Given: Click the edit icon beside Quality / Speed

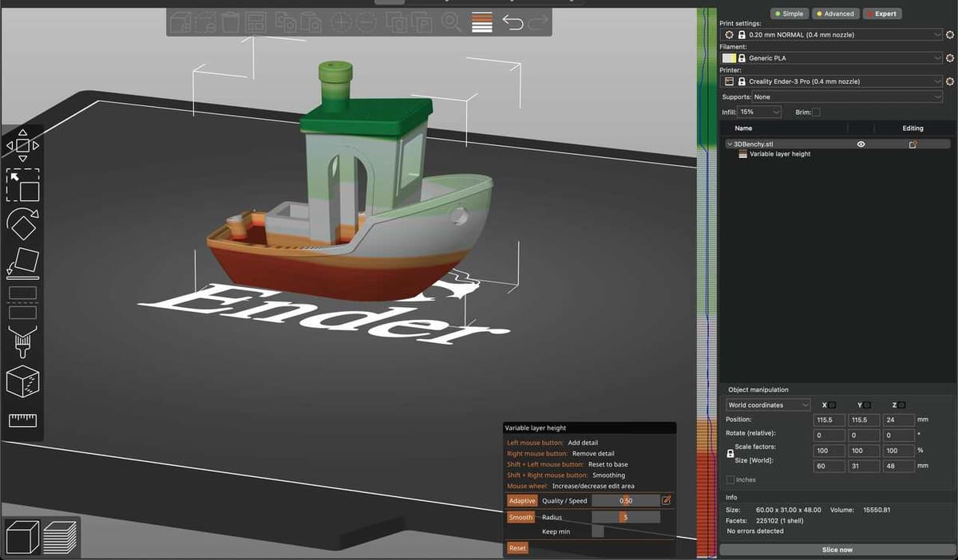Looking at the screenshot, I should [x=667, y=500].
